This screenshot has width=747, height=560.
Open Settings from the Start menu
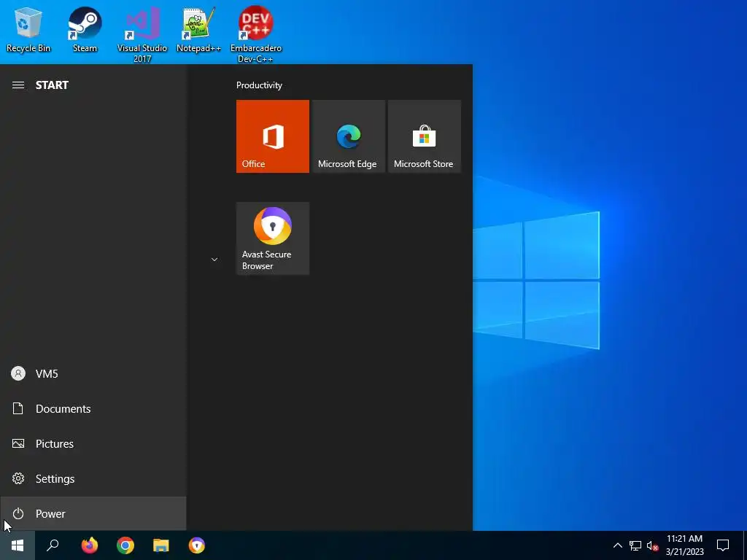click(93, 478)
